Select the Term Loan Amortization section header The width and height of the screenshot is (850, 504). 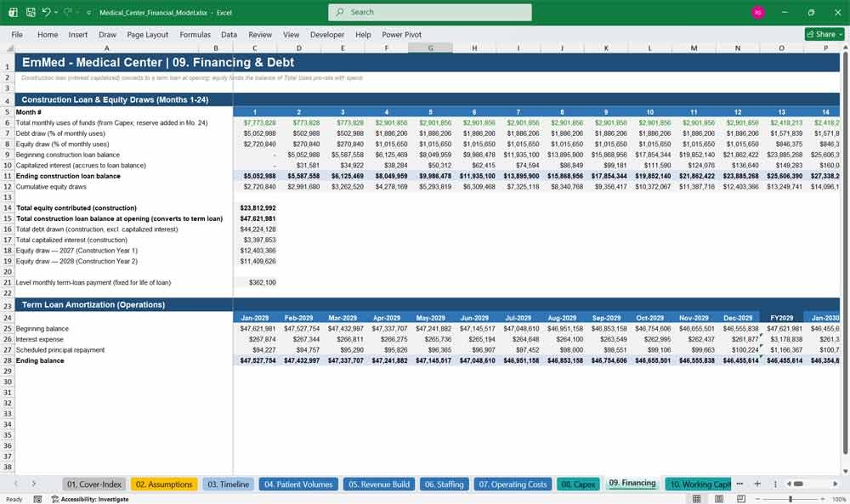[93, 304]
